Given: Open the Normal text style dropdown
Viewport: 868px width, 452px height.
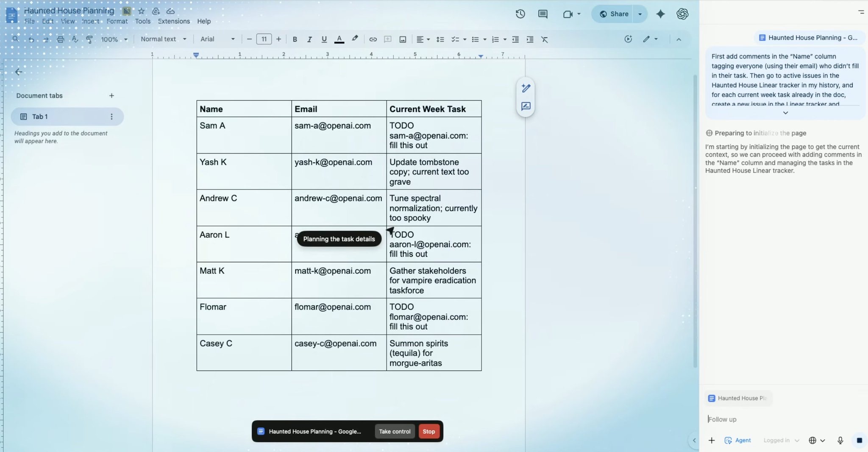Looking at the screenshot, I should 163,39.
